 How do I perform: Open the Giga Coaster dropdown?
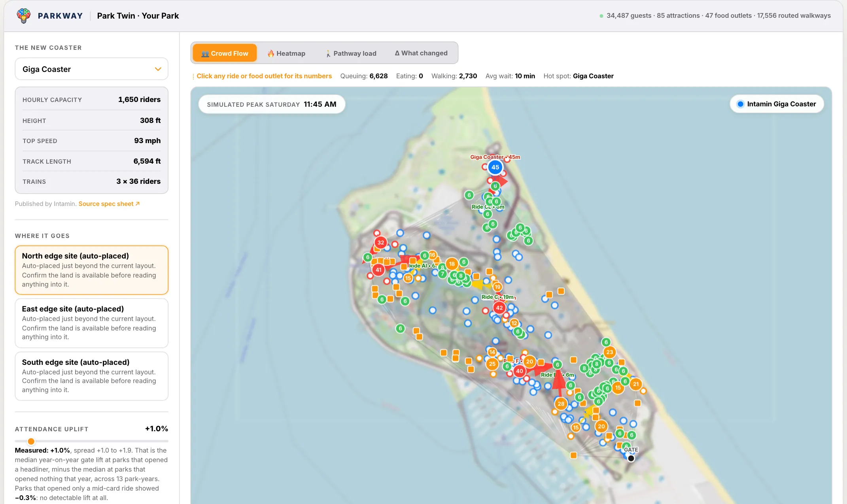[x=91, y=69]
